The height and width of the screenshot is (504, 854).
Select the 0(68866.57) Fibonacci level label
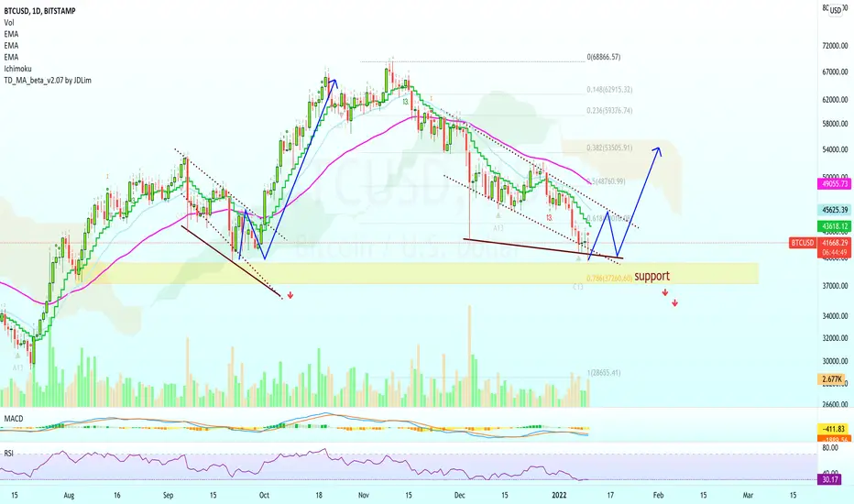[604, 57]
